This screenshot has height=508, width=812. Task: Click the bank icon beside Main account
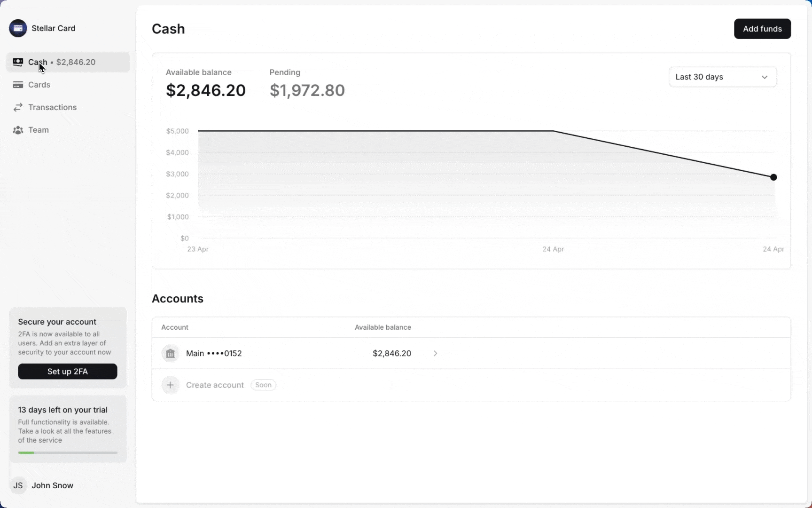[170, 353]
